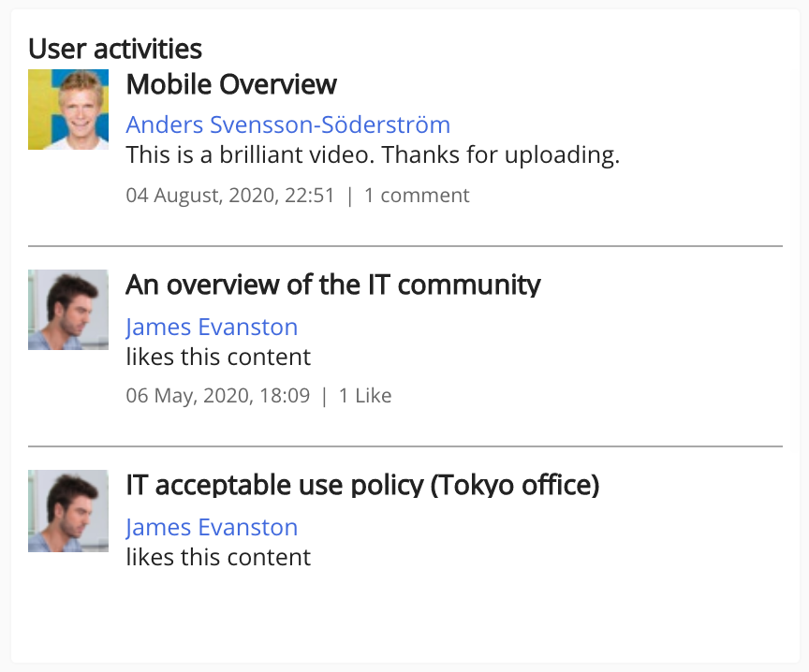809x672 pixels.
Task: Click the User activities heading
Action: (x=115, y=48)
